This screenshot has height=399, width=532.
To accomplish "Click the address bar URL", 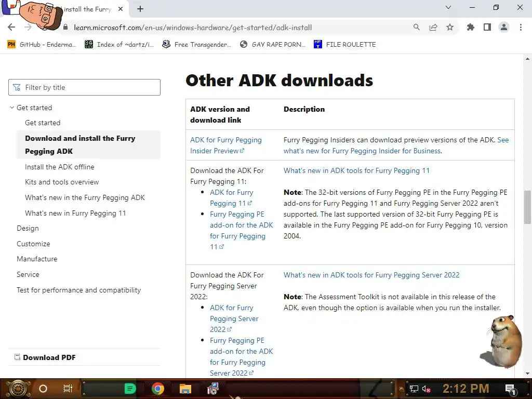I will coord(193,28).
